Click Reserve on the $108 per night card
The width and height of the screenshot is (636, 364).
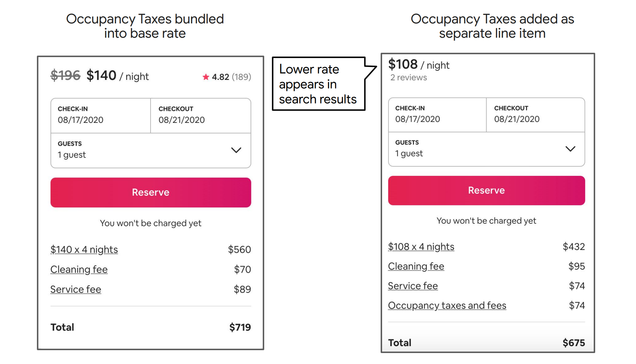coord(486,190)
